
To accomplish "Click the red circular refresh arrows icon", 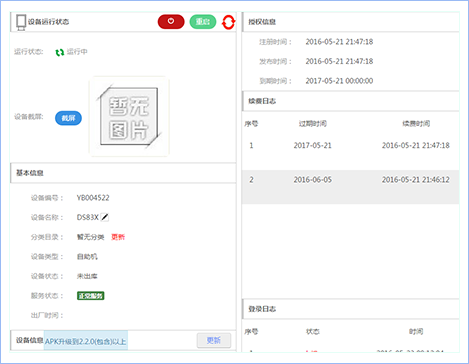I will point(228,22).
